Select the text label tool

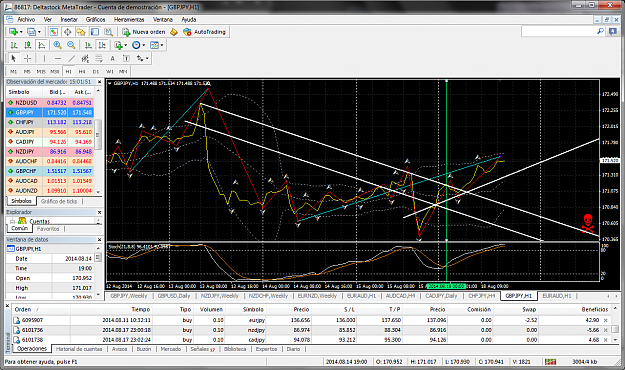click(126, 59)
